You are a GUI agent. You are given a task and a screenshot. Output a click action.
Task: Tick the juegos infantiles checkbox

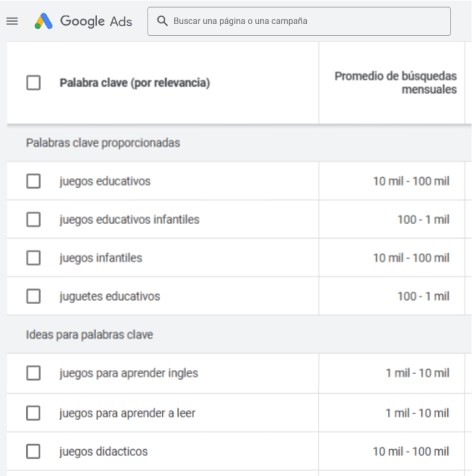(33, 258)
